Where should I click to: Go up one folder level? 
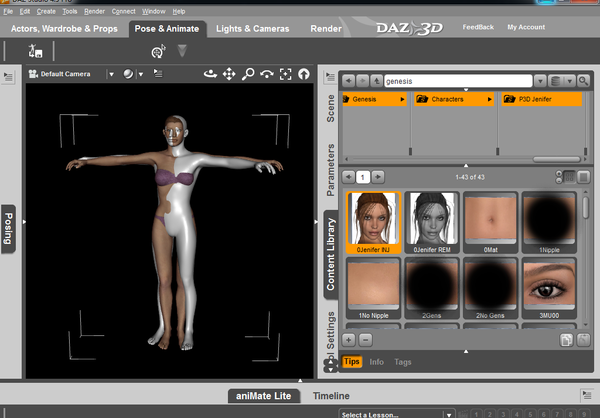point(377,81)
